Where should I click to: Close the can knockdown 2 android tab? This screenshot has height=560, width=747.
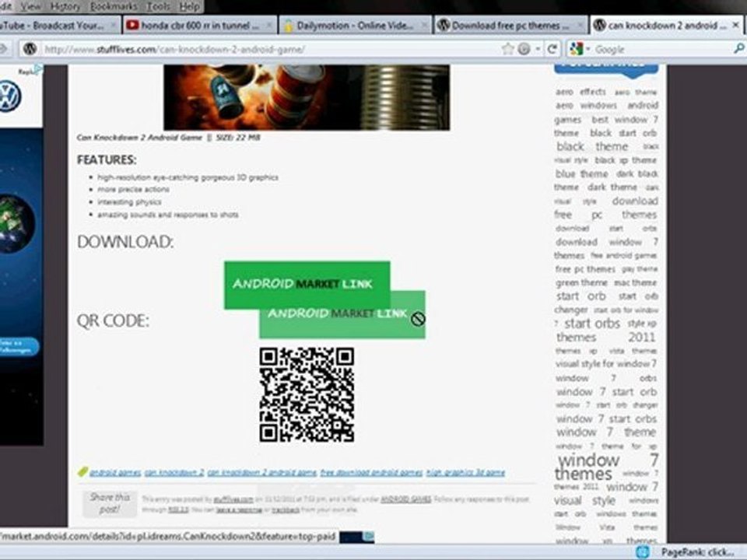tap(735, 25)
